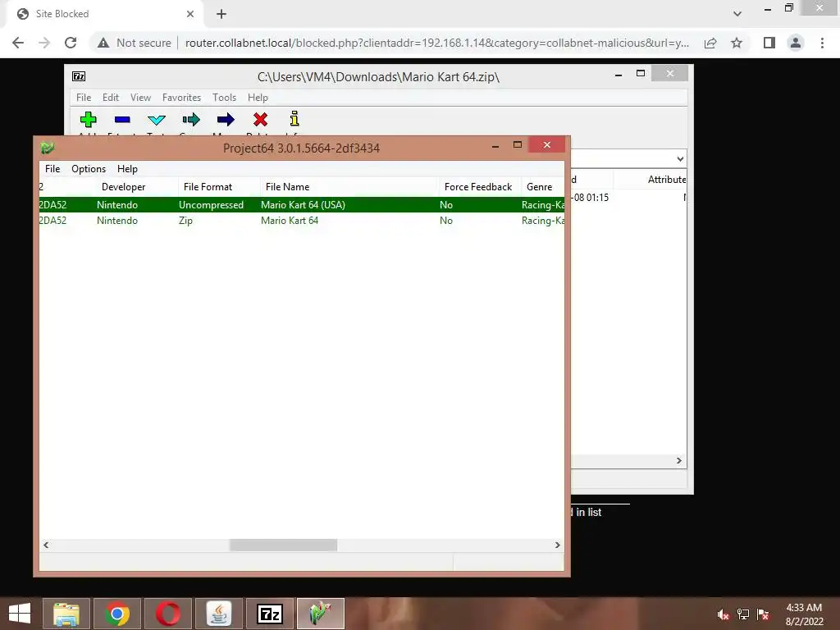
Task: Open 7-Zip View menu
Action: pyautogui.click(x=140, y=98)
